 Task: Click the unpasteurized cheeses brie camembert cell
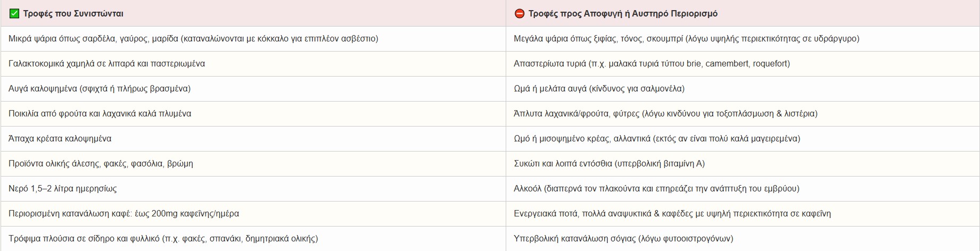coord(652,64)
